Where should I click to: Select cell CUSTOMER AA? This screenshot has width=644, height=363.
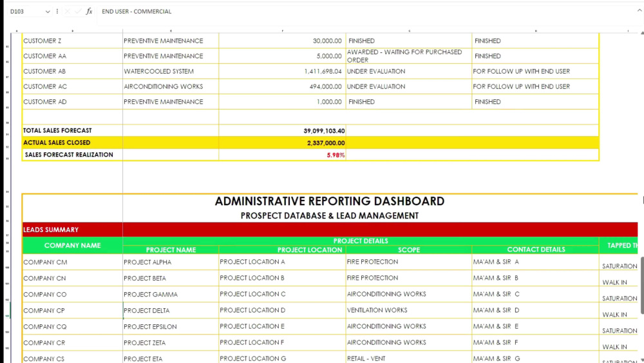(72, 56)
